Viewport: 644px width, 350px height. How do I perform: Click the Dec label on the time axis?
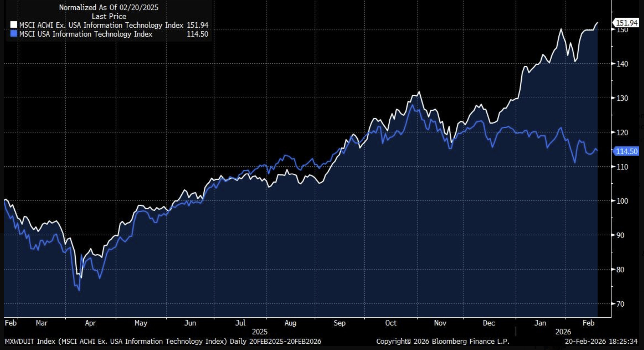tap(489, 323)
